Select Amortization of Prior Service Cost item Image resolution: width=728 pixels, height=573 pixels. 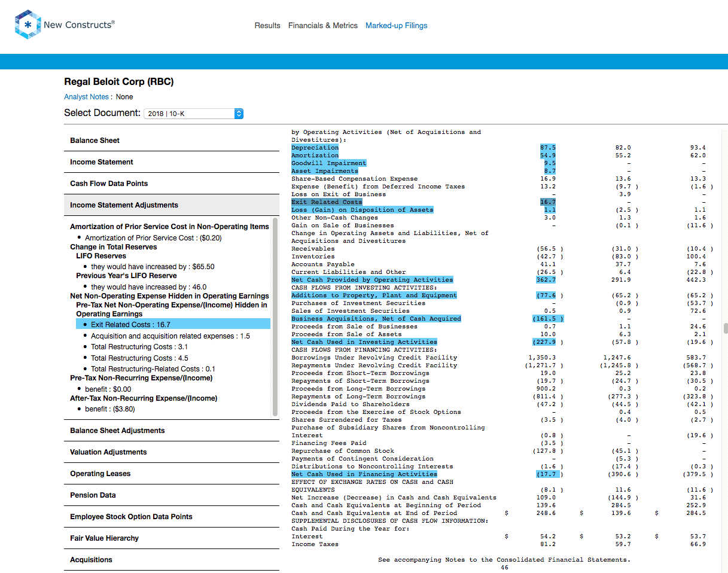click(153, 238)
